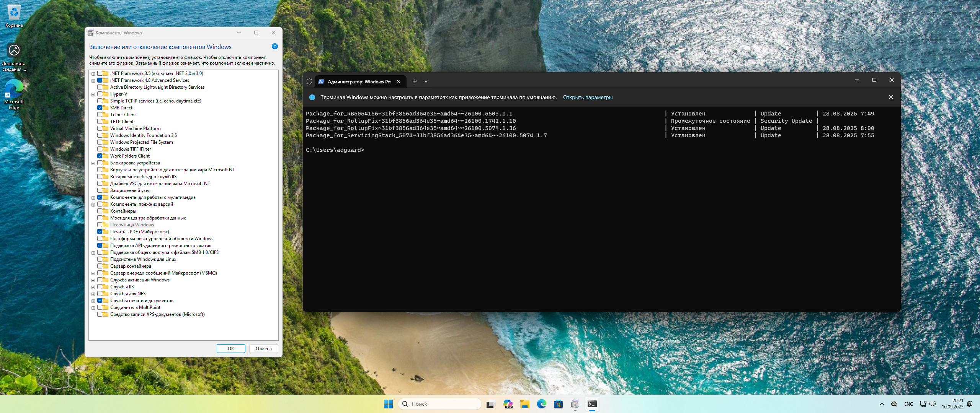Open Microsoft Store from the taskbar

click(x=558, y=404)
